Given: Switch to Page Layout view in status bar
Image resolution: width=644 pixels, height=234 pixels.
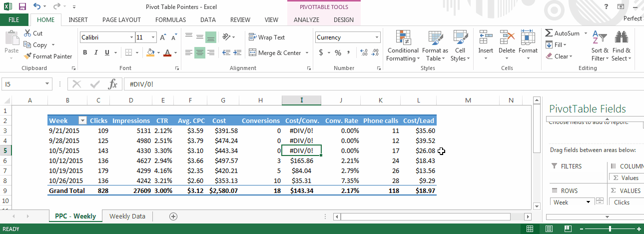Looking at the screenshot, I should coord(549,229).
